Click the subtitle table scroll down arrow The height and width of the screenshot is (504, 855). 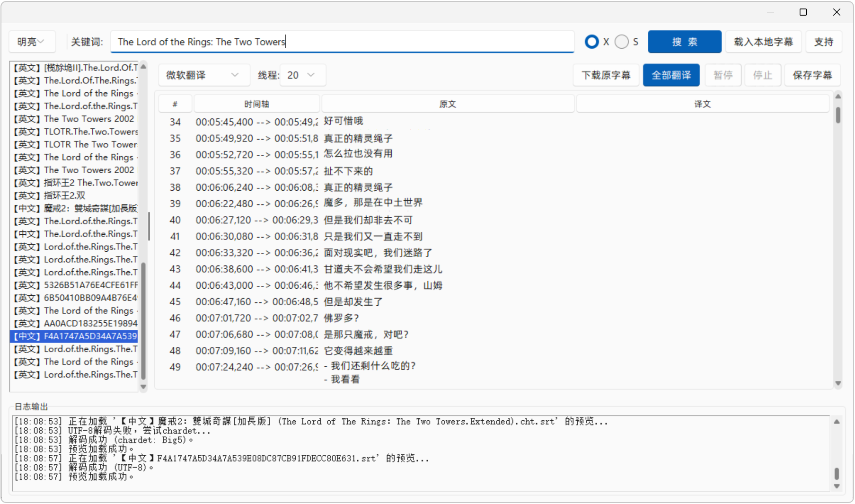coord(838,383)
